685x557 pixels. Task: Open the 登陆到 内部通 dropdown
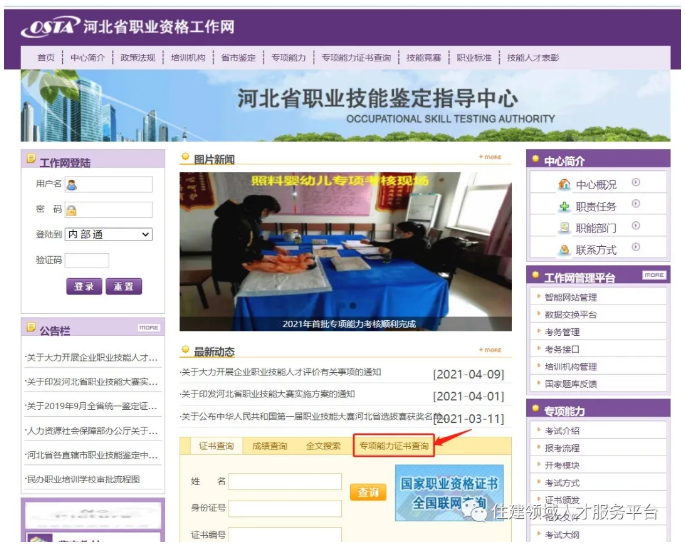[x=109, y=234]
